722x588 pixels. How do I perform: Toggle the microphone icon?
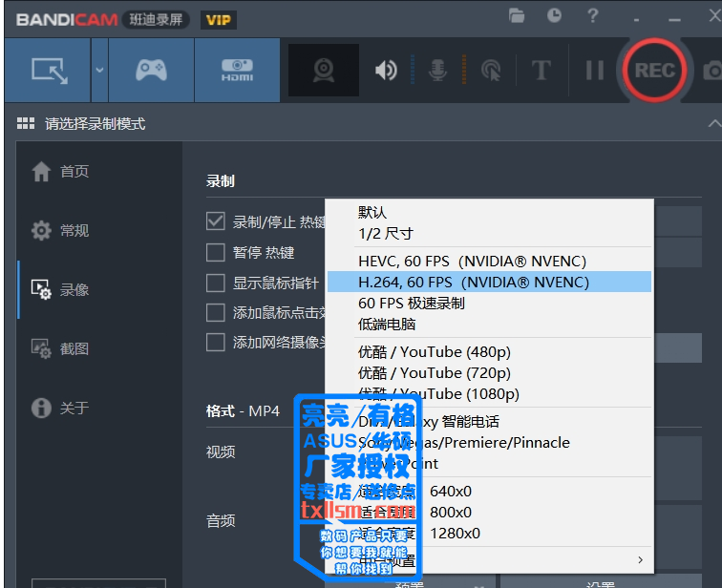[x=437, y=71]
